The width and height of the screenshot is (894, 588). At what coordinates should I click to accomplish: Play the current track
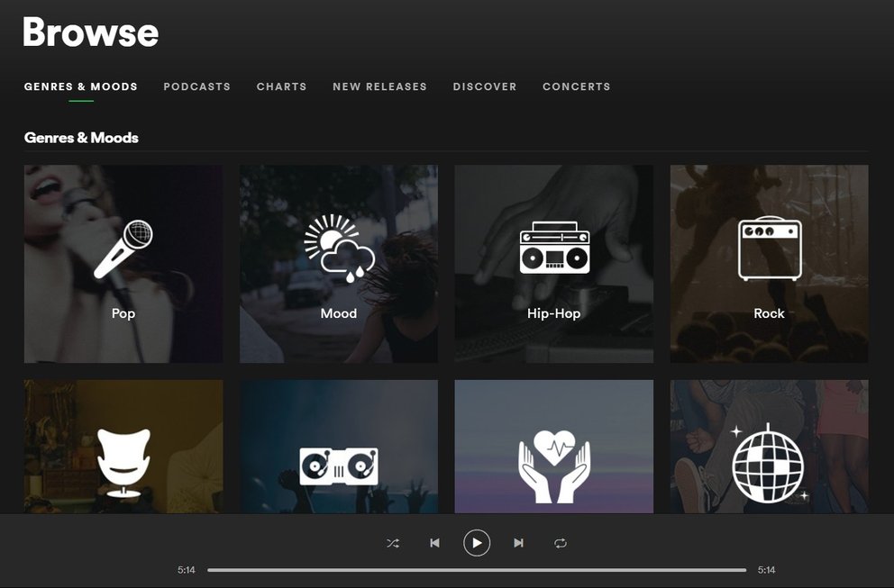(477, 543)
